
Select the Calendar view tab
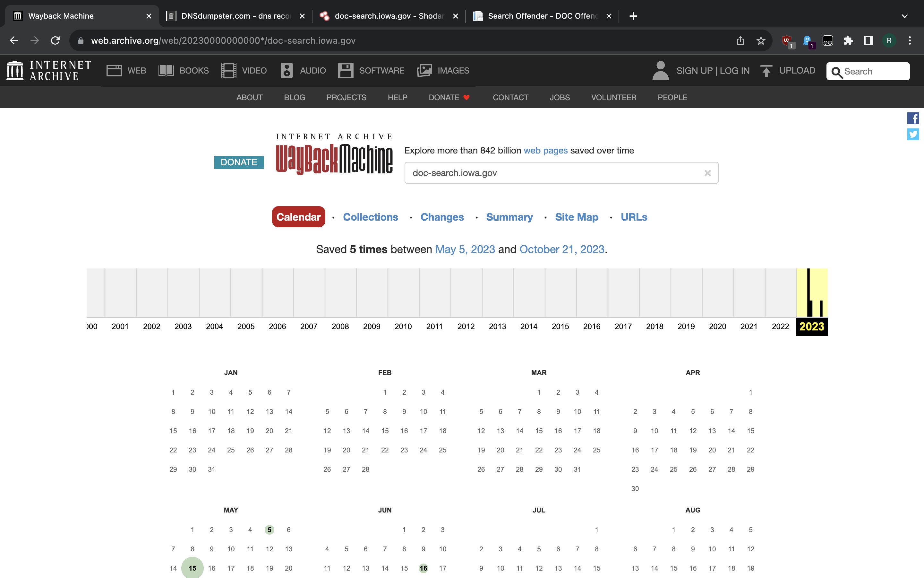click(299, 217)
